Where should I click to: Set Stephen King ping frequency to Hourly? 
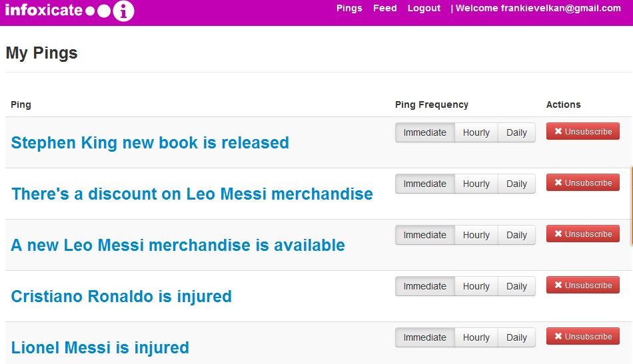[476, 132]
